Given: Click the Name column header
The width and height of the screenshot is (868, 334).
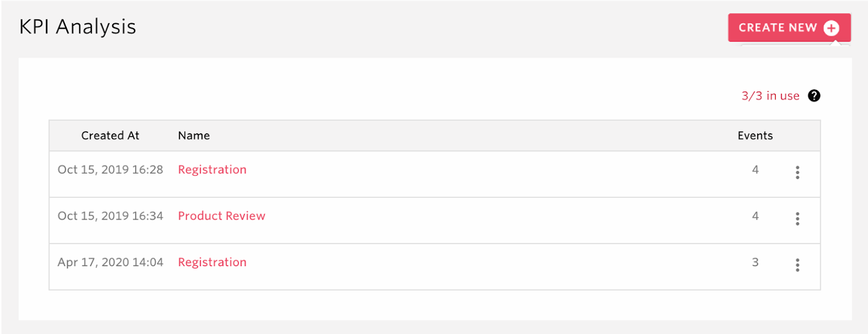Looking at the screenshot, I should tap(194, 136).
